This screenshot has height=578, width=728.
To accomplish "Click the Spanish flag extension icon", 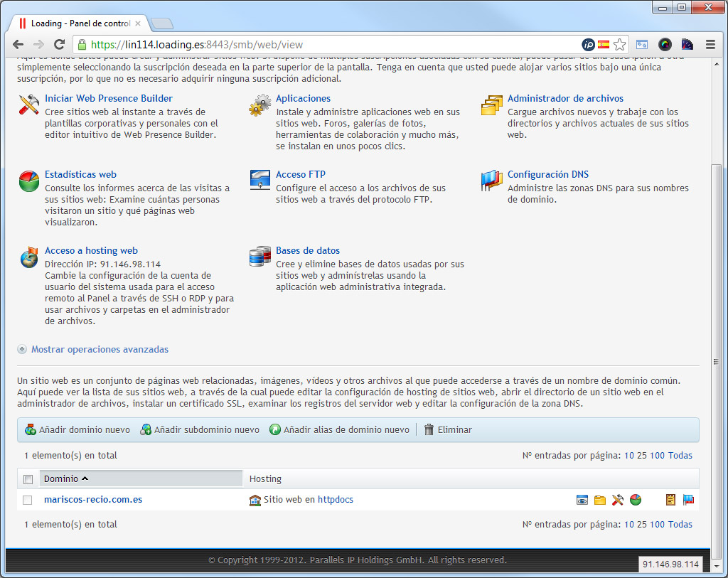I will [604, 45].
